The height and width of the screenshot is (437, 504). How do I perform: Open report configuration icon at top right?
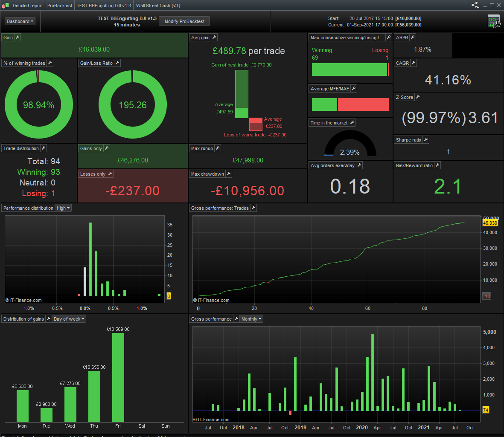(494, 21)
